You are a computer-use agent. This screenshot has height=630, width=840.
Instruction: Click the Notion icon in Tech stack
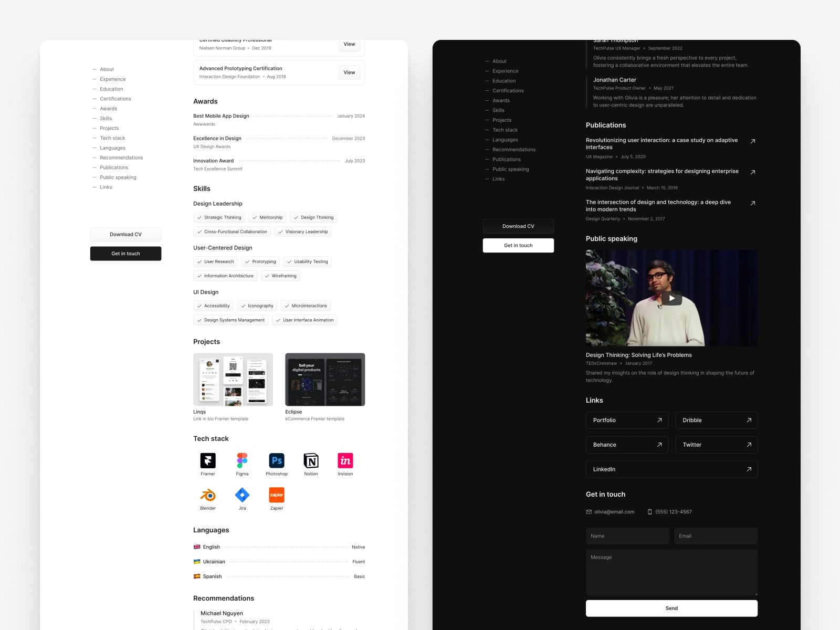[311, 460]
